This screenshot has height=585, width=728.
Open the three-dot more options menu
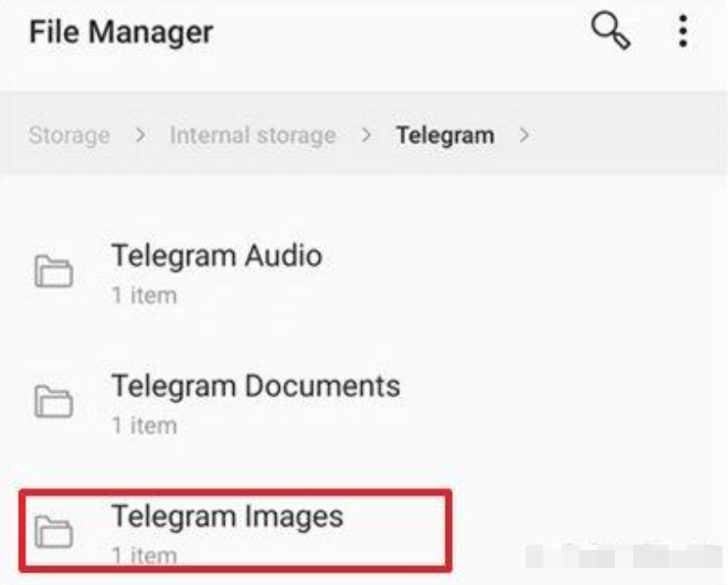click(682, 31)
